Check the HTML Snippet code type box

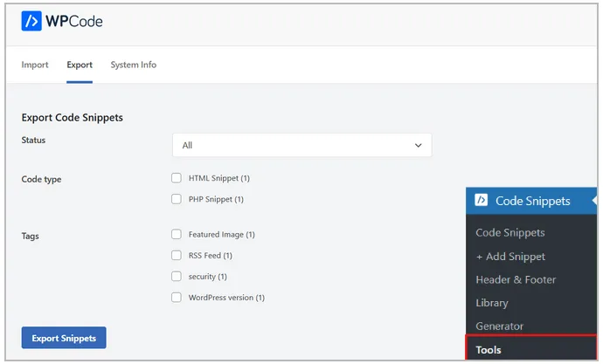(177, 178)
